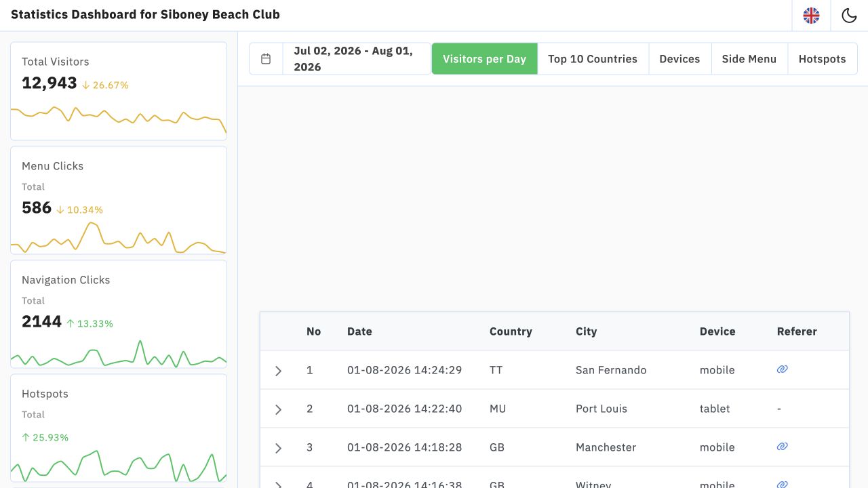Viewport: 868px width, 488px height.
Task: Click the 12,943 total visitors value
Action: pyautogui.click(x=50, y=83)
